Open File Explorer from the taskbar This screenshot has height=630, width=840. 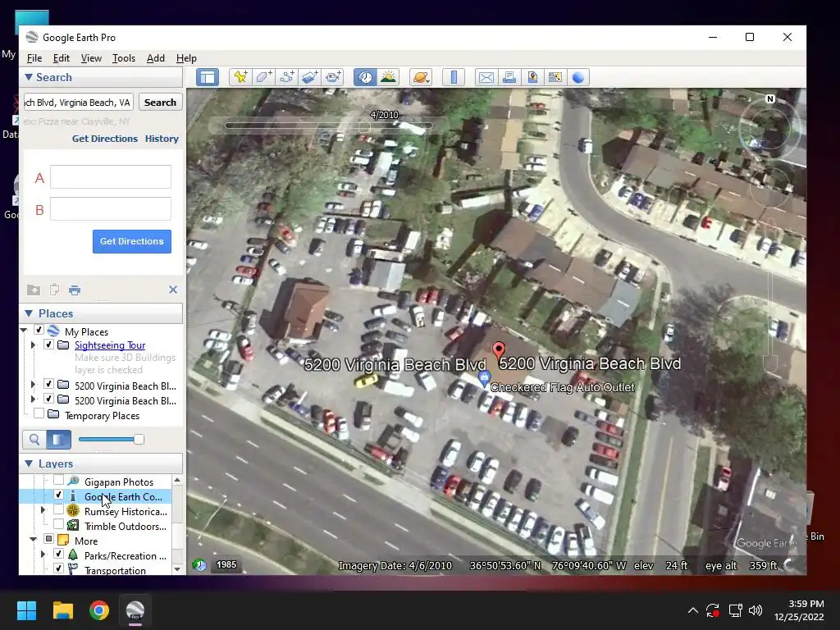click(x=62, y=610)
